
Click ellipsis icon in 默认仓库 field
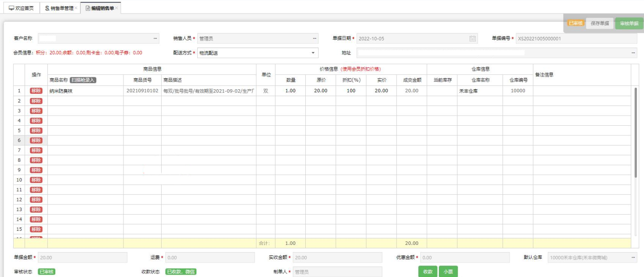633,258
